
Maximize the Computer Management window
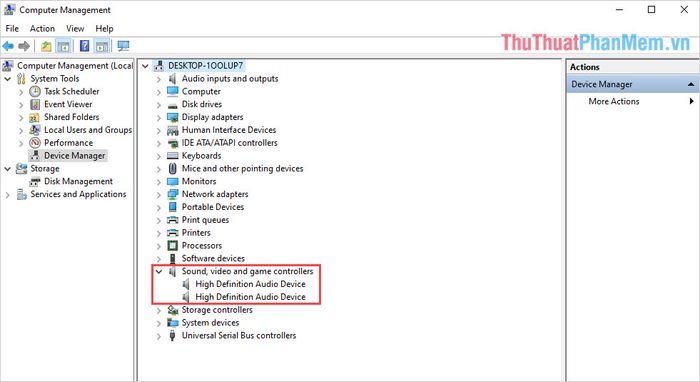point(651,9)
